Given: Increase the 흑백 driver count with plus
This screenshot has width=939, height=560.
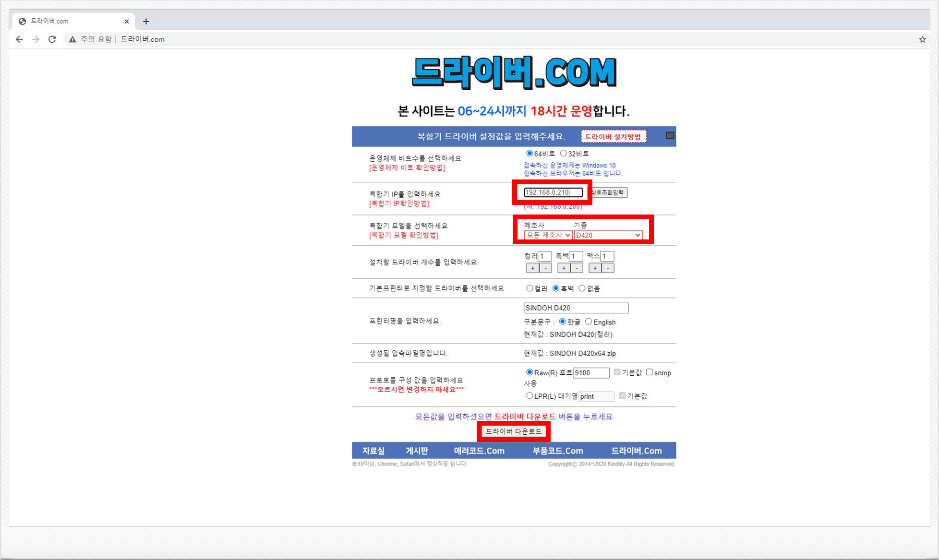Looking at the screenshot, I should pyautogui.click(x=564, y=268).
